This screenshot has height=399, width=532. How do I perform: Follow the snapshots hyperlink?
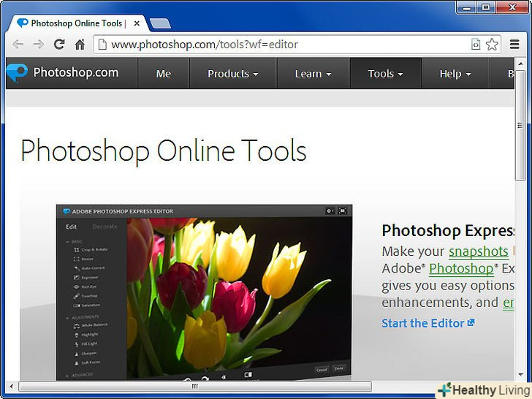[479, 251]
